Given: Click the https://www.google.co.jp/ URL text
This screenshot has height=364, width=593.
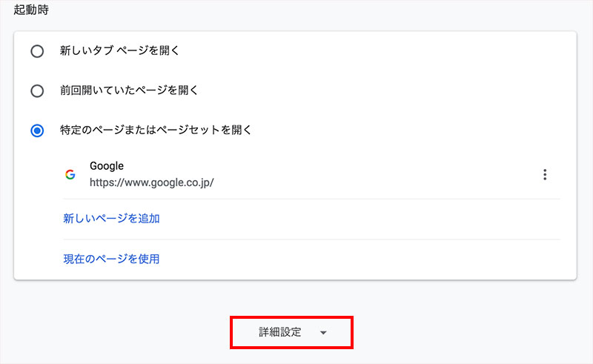Looking at the screenshot, I should pos(151,182).
